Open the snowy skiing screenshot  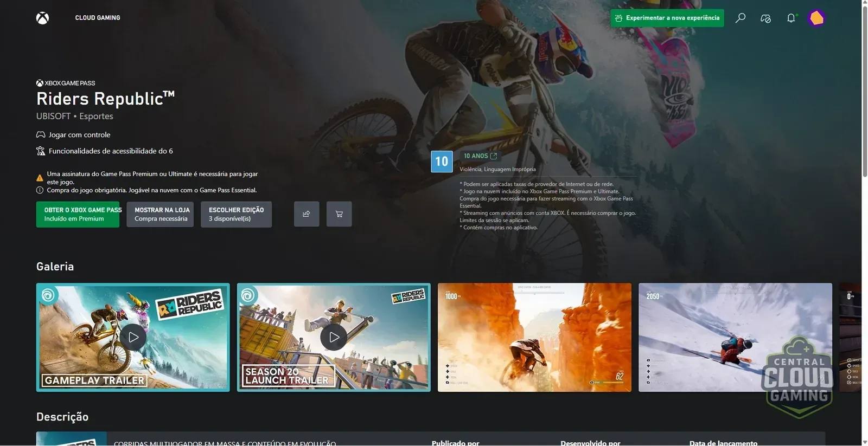pyautogui.click(x=735, y=337)
